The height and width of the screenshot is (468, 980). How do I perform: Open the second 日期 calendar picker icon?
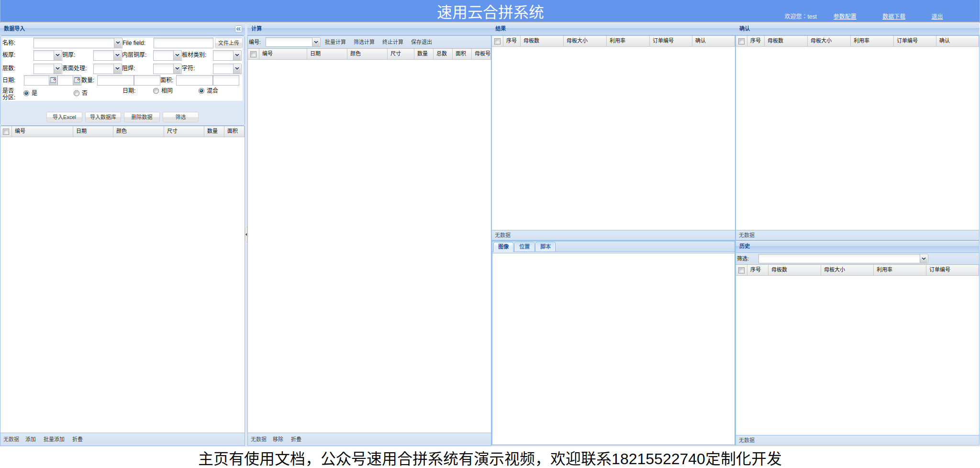point(77,80)
